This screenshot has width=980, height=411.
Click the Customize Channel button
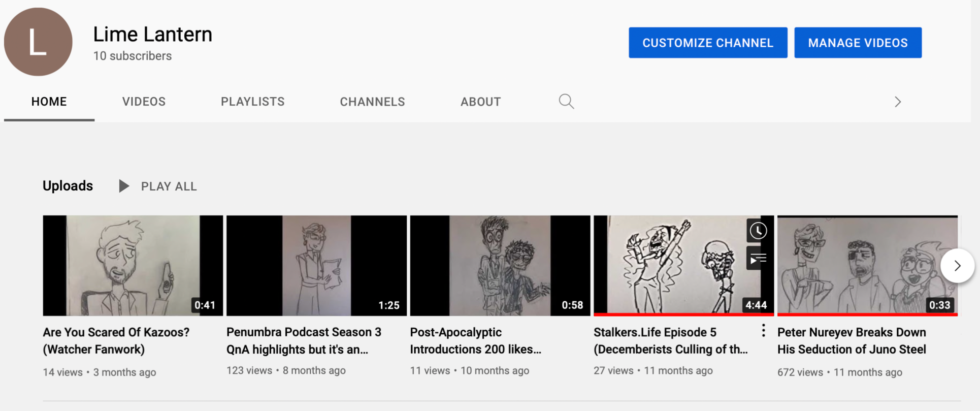tap(707, 43)
